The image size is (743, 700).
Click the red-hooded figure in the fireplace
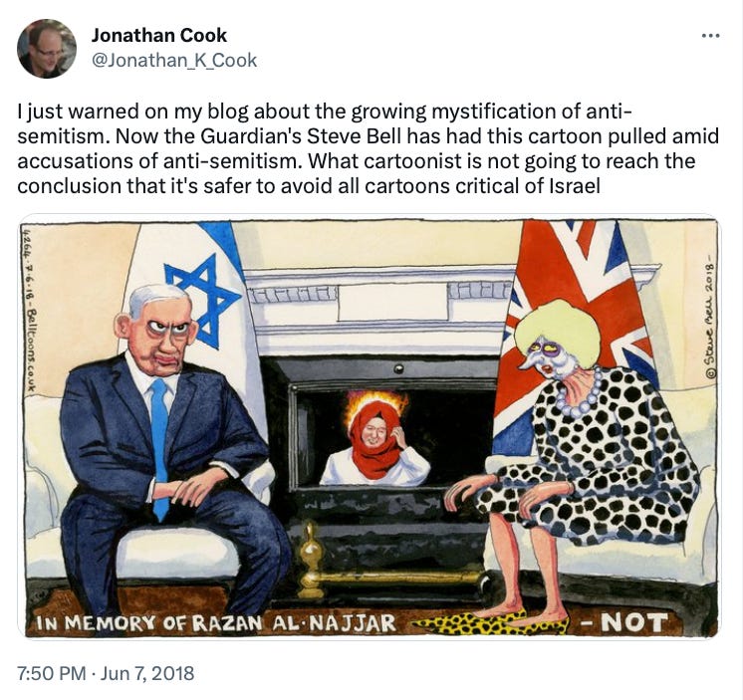coord(374,438)
